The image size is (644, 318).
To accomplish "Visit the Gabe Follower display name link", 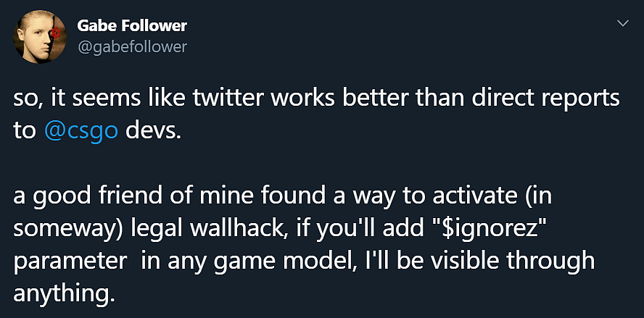I will click(x=132, y=26).
